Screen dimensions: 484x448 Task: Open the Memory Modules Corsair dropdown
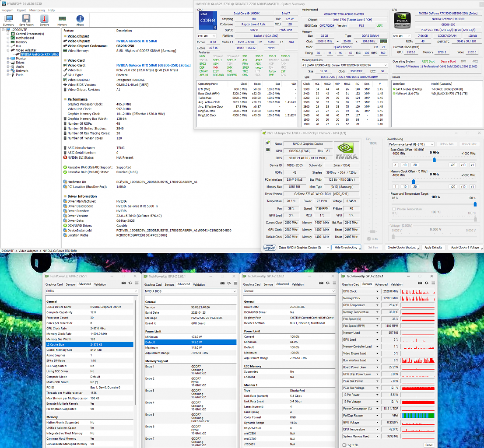point(344,65)
